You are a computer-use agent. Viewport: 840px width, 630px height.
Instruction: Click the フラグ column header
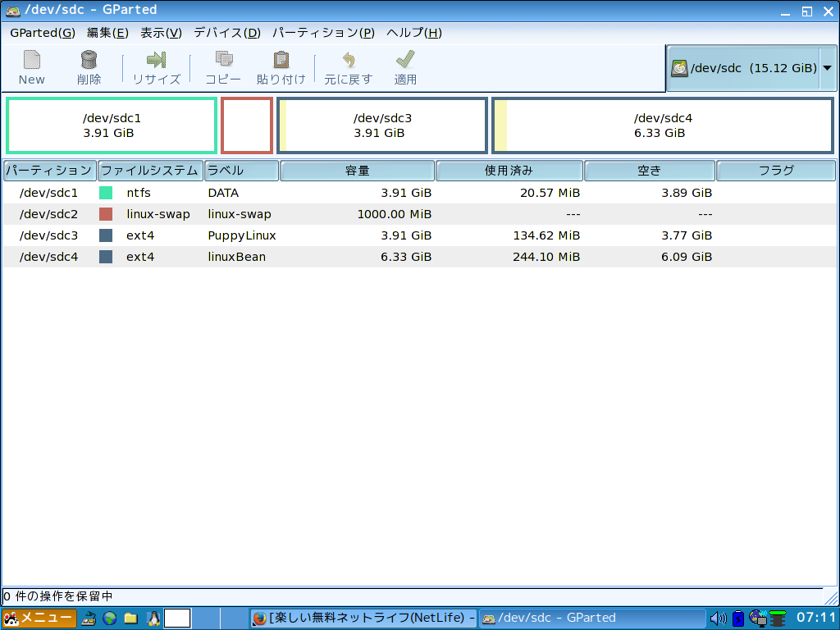click(x=776, y=171)
